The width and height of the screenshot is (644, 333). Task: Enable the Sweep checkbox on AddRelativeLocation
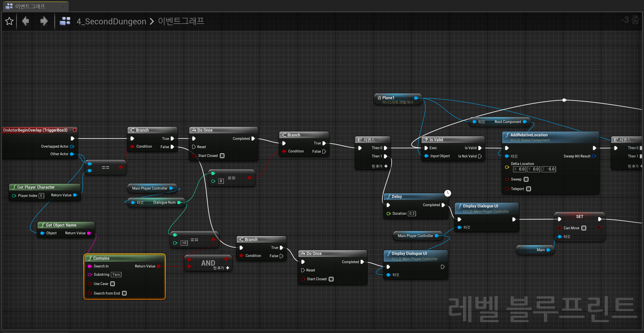526,179
